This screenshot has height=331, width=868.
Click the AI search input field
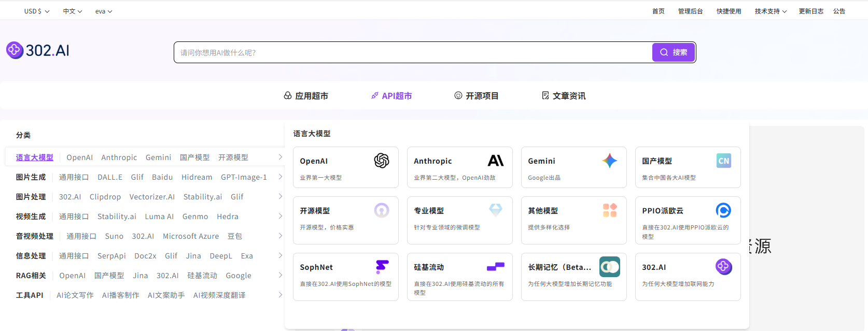coord(413,52)
